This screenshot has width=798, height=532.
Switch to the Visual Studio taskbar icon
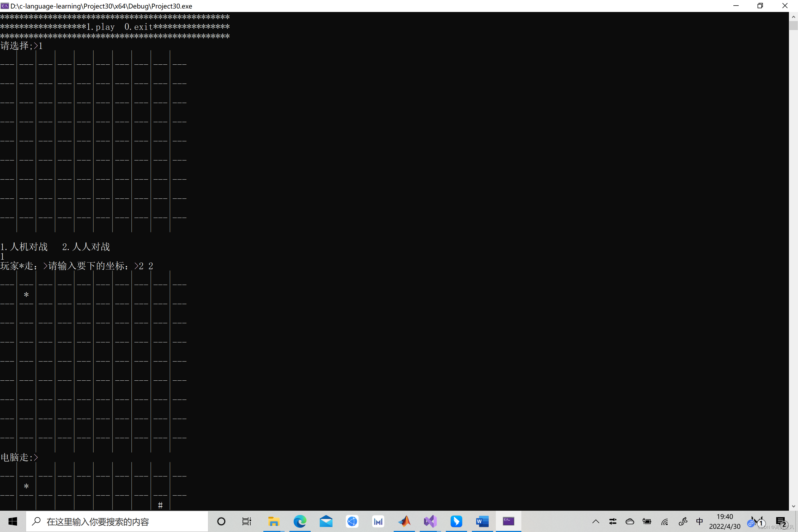430,521
